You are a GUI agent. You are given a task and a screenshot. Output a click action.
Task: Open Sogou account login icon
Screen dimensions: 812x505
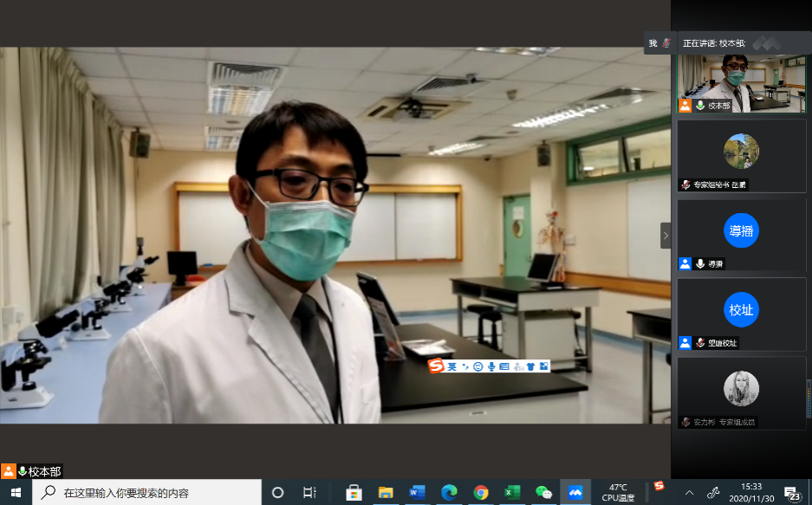point(518,366)
